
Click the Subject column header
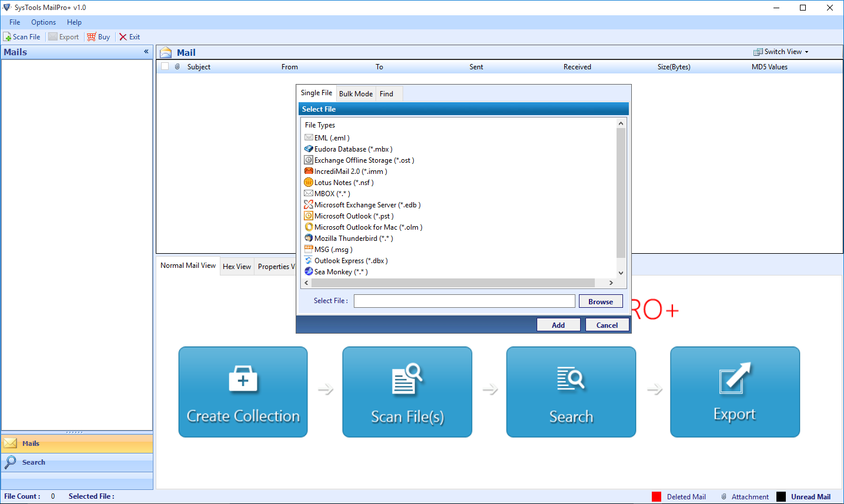coord(199,67)
